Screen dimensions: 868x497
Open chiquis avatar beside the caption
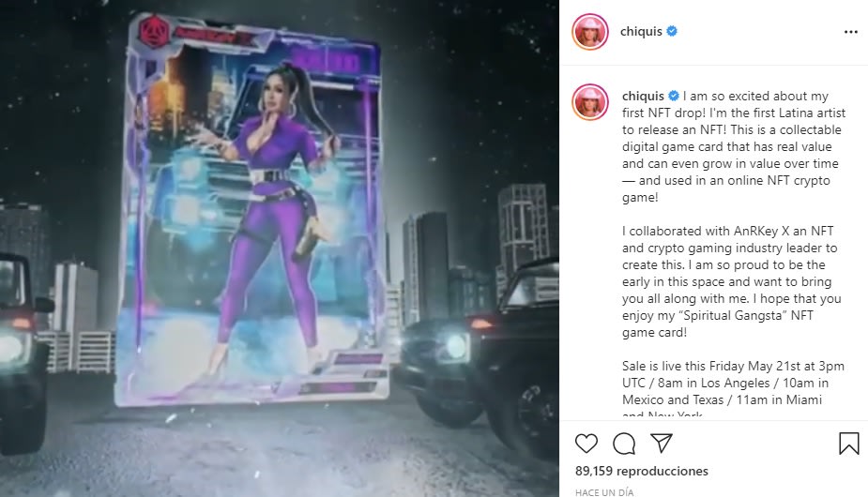click(590, 102)
